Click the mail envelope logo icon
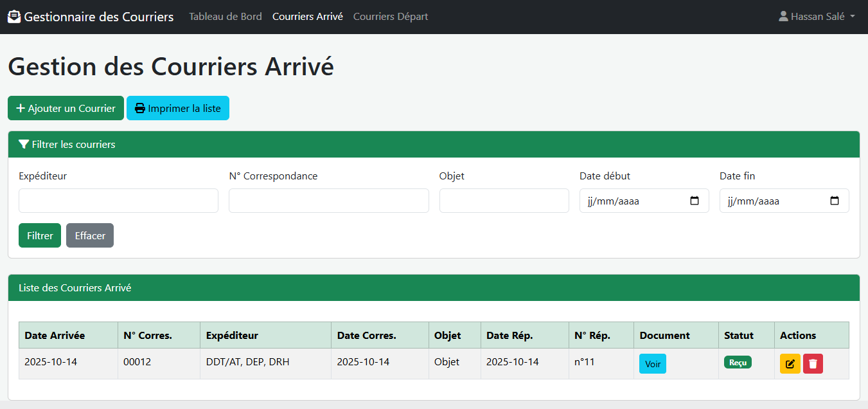 (14, 17)
